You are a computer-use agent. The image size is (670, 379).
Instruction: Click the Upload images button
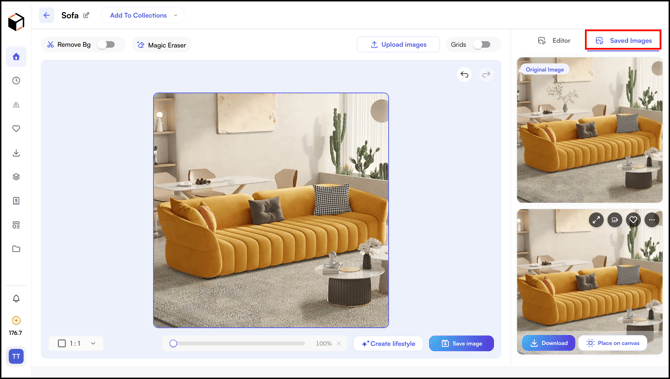(398, 44)
